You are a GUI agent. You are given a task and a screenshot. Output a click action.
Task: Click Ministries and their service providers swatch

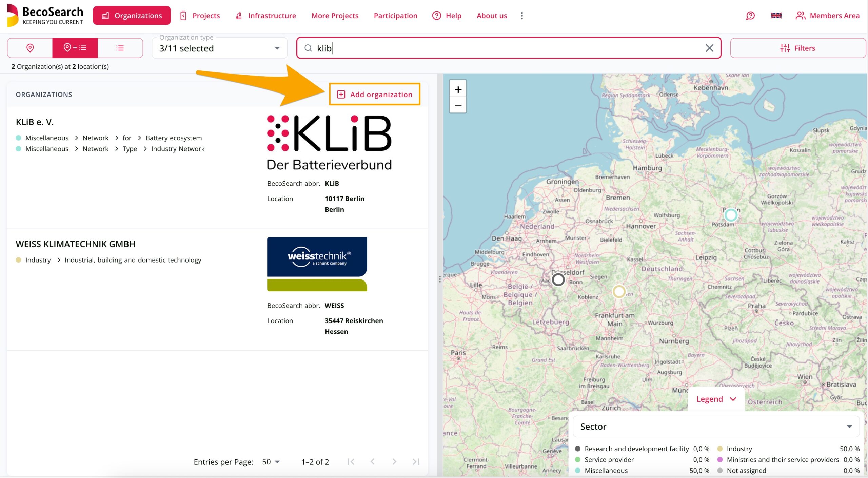click(x=720, y=460)
